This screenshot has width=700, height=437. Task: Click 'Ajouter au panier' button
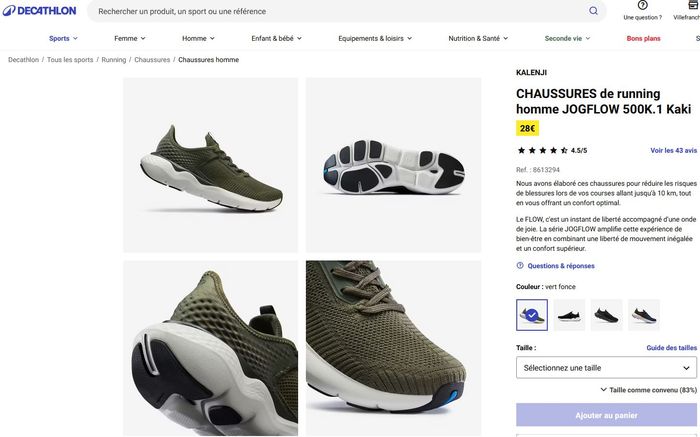(x=606, y=415)
